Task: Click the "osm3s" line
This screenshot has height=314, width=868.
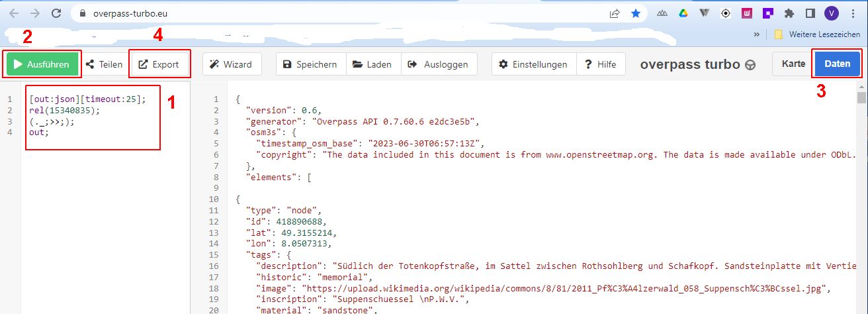Action: [271, 132]
